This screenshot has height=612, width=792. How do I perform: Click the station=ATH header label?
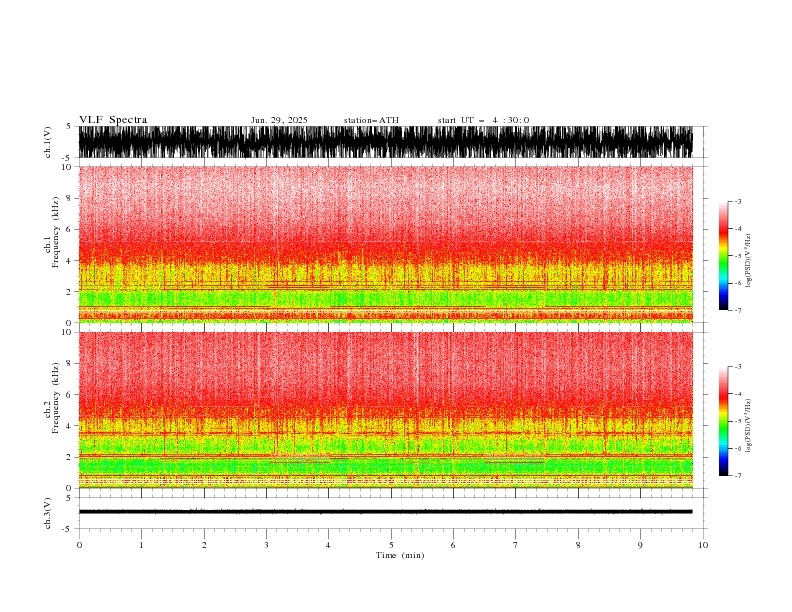(x=371, y=120)
